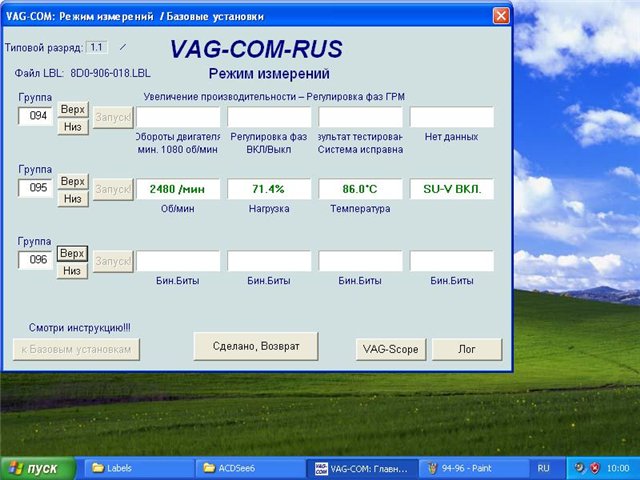Click Запуск! button for group 094
Viewport: 640px width, 480px height.
[113, 118]
